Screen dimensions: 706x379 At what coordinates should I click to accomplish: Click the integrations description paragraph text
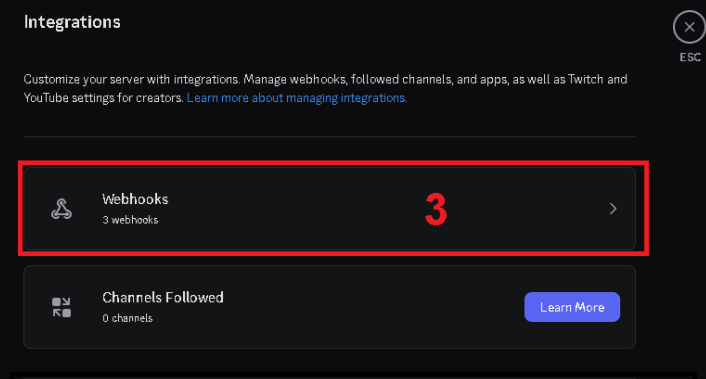point(325,89)
